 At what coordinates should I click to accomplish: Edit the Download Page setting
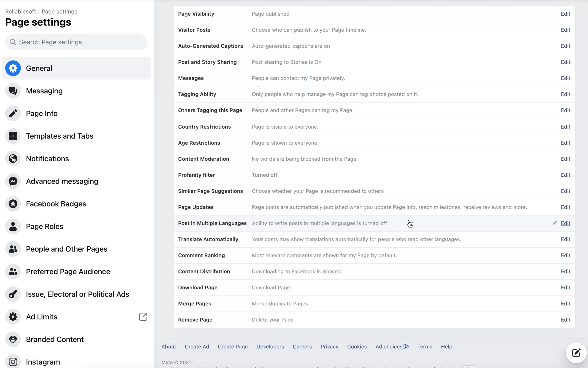coord(565,287)
